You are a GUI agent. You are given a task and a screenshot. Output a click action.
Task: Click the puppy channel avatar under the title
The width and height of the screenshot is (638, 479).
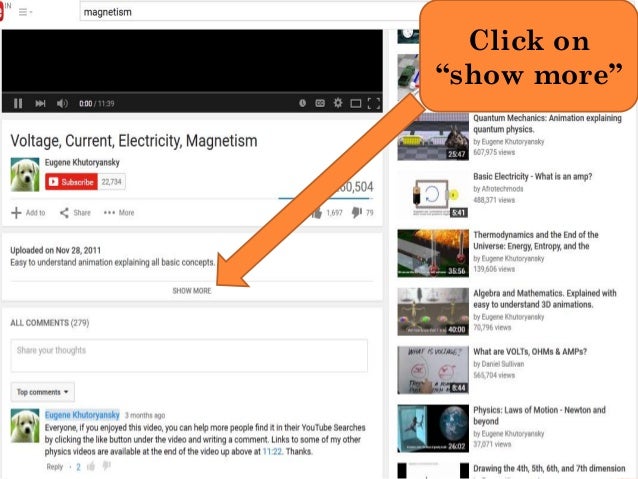click(25, 174)
